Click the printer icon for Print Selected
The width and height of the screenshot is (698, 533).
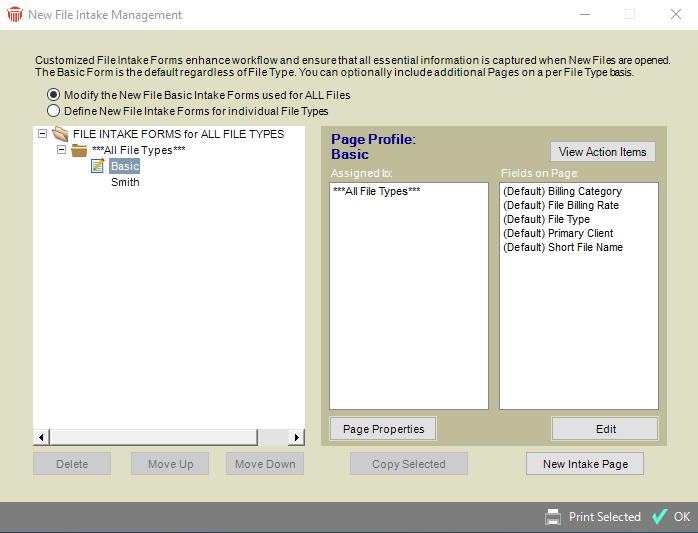(x=553, y=517)
